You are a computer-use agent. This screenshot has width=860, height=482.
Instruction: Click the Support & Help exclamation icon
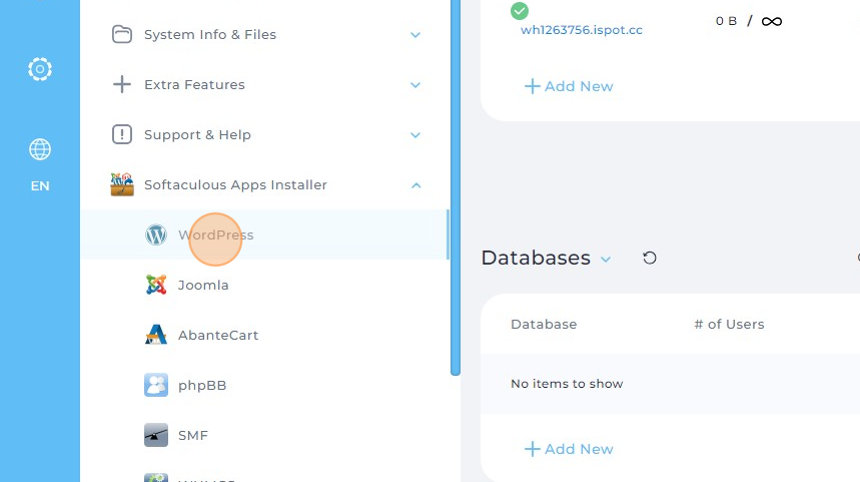122,134
